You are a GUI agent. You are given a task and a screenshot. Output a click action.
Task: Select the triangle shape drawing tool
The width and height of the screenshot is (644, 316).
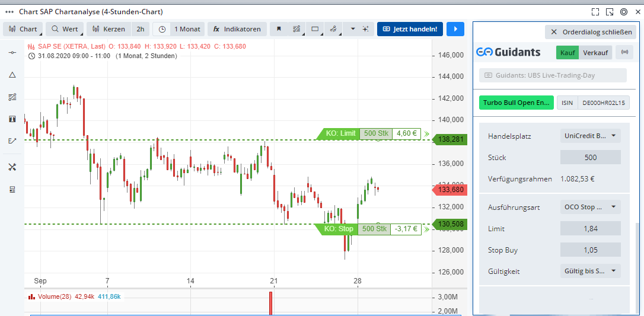click(x=12, y=75)
